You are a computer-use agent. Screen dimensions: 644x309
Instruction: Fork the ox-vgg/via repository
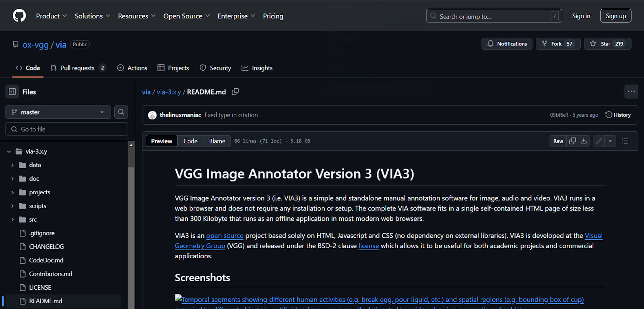point(558,44)
